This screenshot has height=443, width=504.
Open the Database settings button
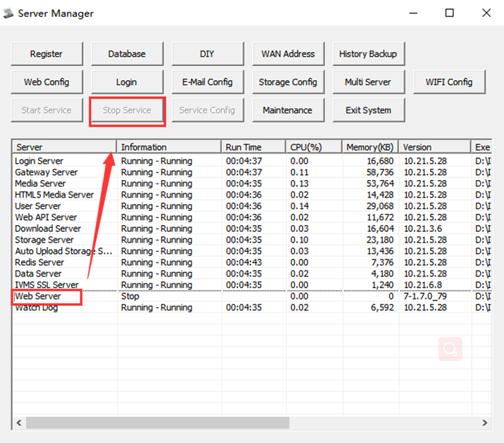tap(127, 54)
